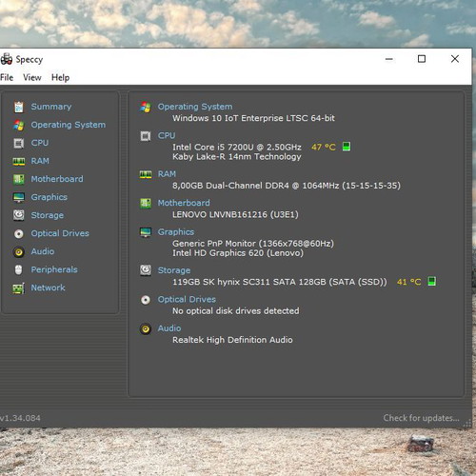Click the Storage hard drive icon in sidebar
This screenshot has height=476, width=476.
coord(19,215)
